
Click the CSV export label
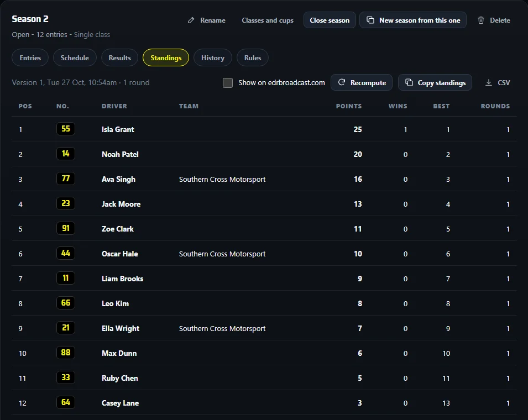(x=504, y=83)
